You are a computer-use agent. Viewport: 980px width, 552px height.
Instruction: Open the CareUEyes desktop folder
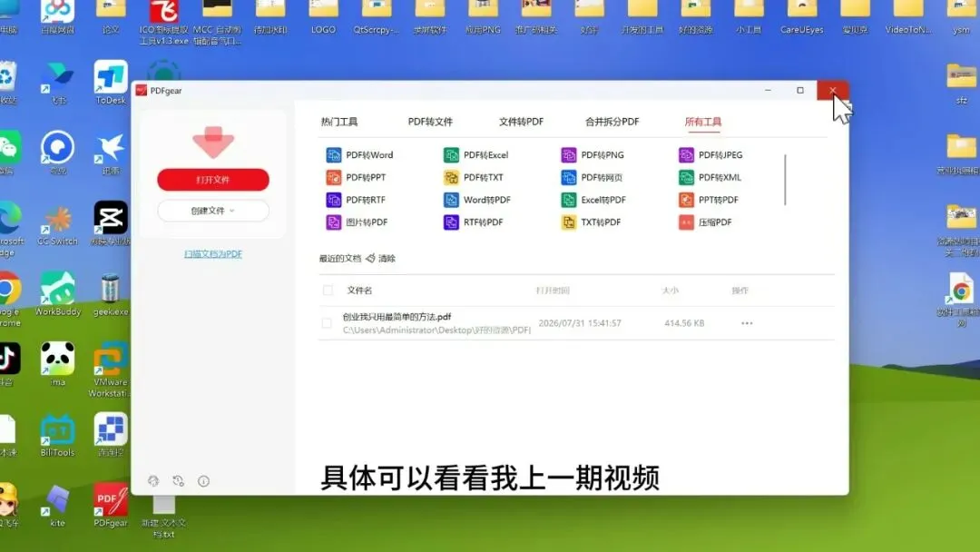(x=802, y=17)
